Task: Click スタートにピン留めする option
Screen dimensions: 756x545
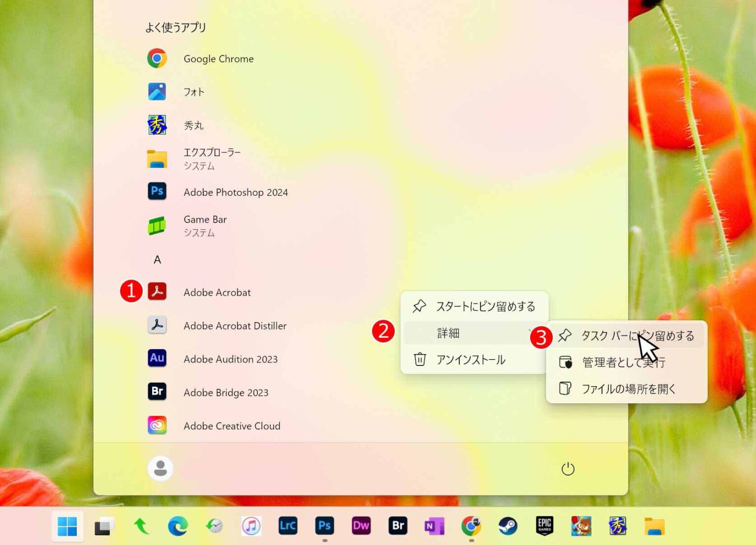Action: [485, 306]
